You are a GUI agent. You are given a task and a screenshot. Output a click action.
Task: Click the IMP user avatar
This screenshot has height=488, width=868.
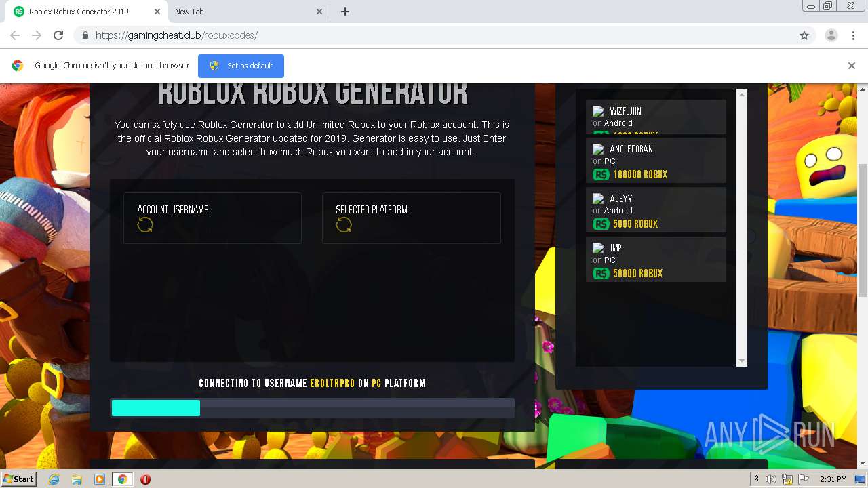599,248
